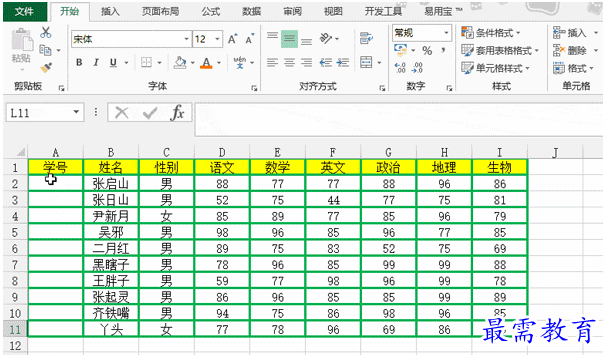Image resolution: width=604 pixels, height=362 pixels.
Task: Open the font name dropdown 宋体
Action: [186, 39]
